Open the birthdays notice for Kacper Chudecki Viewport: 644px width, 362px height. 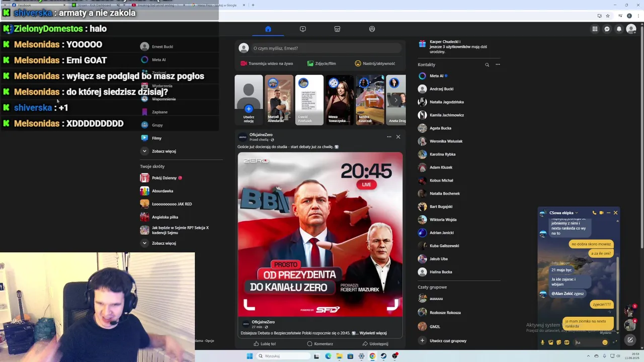[x=458, y=47]
